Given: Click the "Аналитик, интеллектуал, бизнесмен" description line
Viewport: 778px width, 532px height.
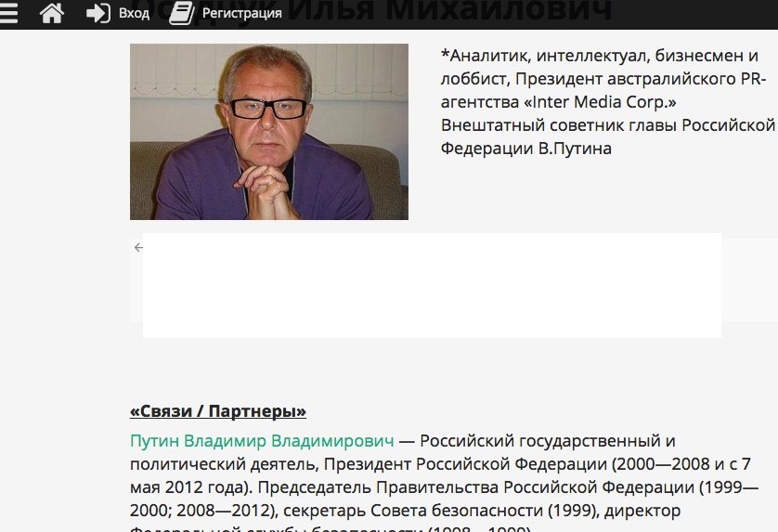Looking at the screenshot, I should coord(599,56).
